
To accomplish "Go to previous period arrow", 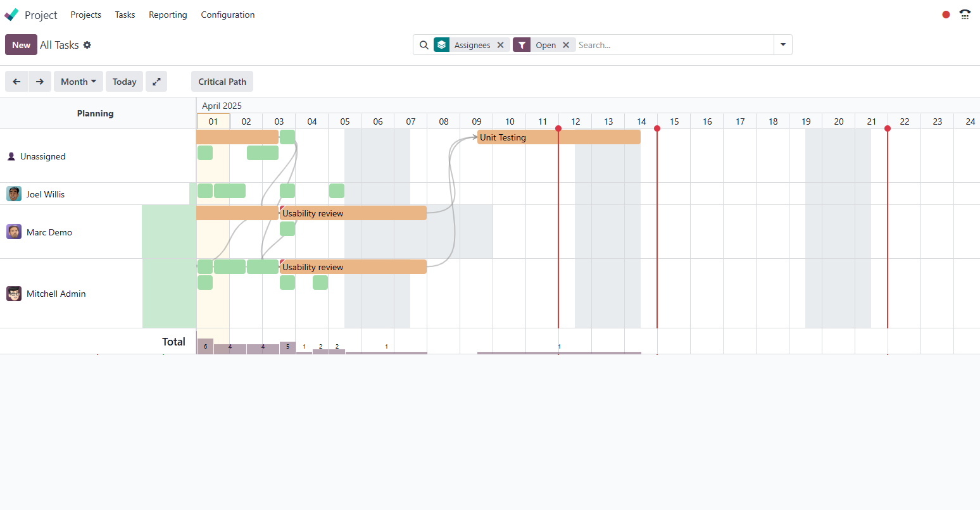I will [x=16, y=82].
